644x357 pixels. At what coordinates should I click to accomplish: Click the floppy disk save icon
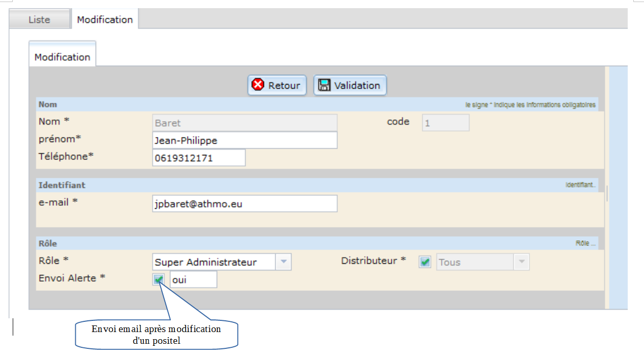coord(324,85)
